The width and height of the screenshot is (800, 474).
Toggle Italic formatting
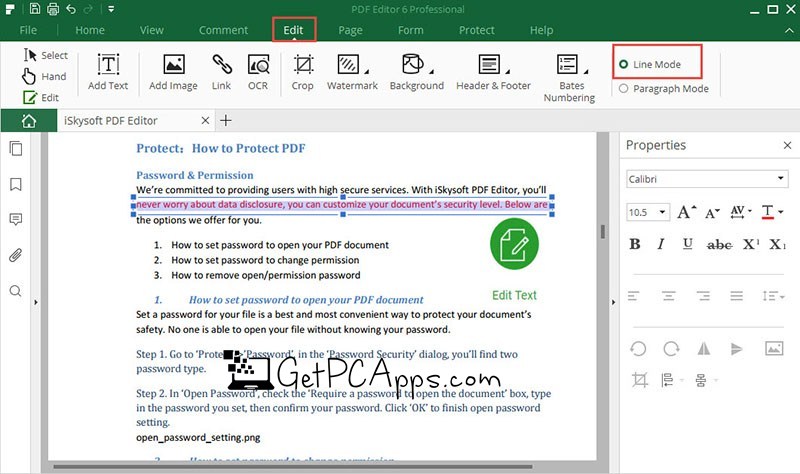[x=661, y=244]
